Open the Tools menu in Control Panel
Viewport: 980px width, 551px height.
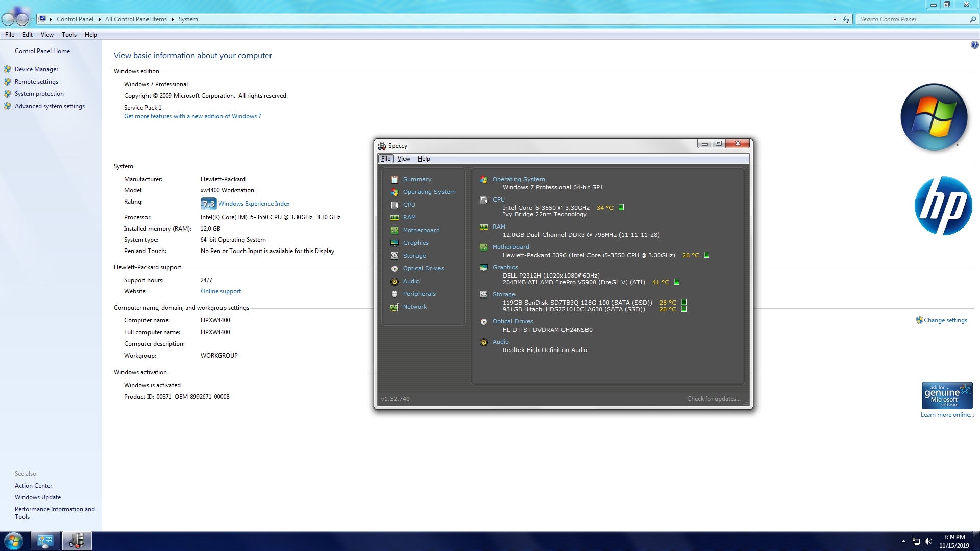click(x=69, y=35)
